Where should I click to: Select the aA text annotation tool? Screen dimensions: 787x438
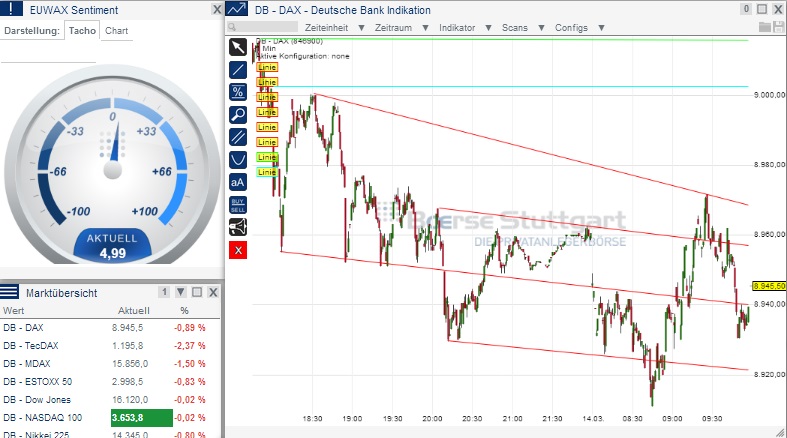tap(238, 183)
